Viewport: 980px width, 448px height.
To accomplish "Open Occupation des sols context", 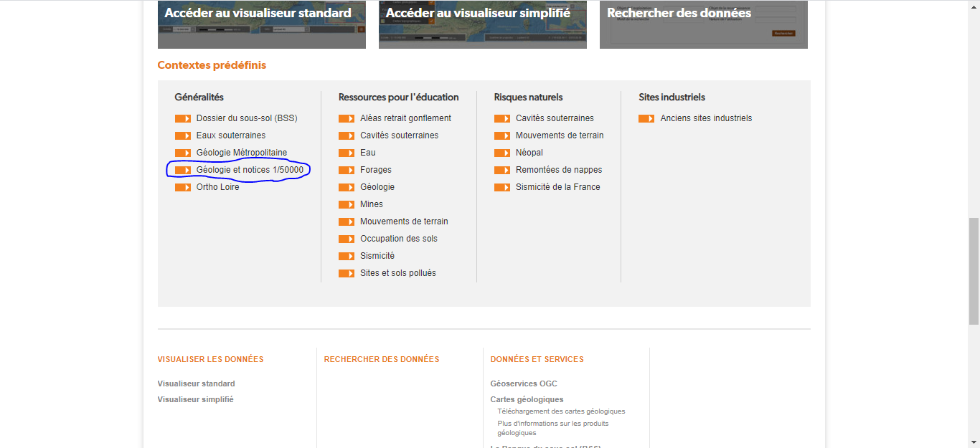I will [398, 239].
